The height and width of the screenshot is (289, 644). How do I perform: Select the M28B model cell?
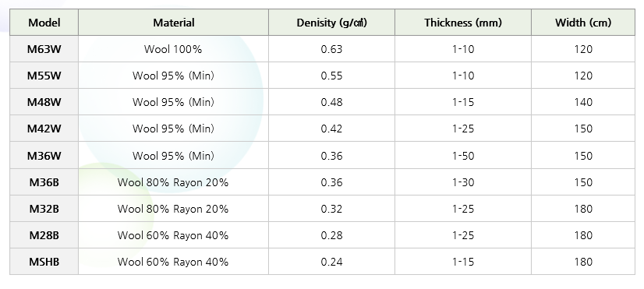44,235
